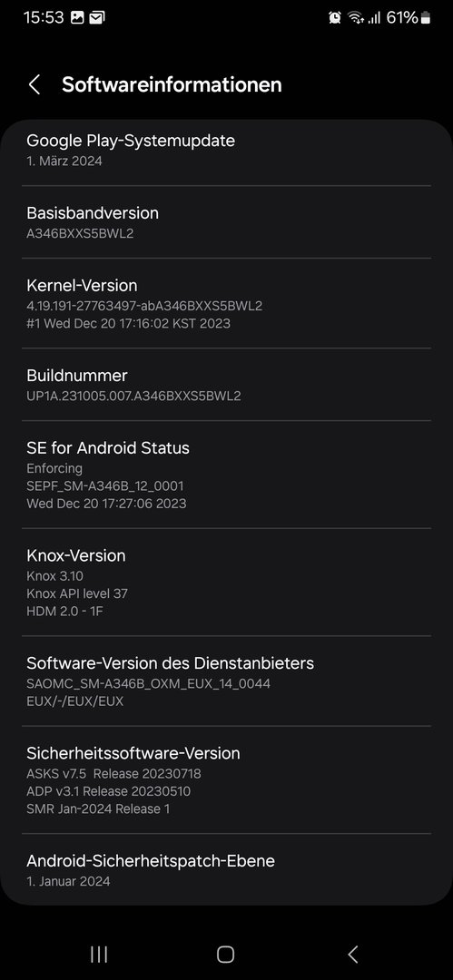453x980 pixels.
Task: Tap the Kernel-Version entry
Action: click(227, 303)
